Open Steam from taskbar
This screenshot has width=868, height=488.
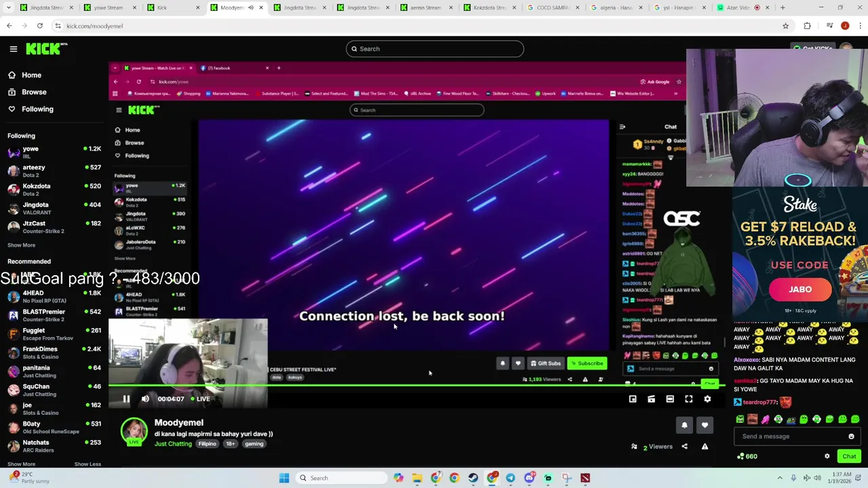tap(473, 478)
